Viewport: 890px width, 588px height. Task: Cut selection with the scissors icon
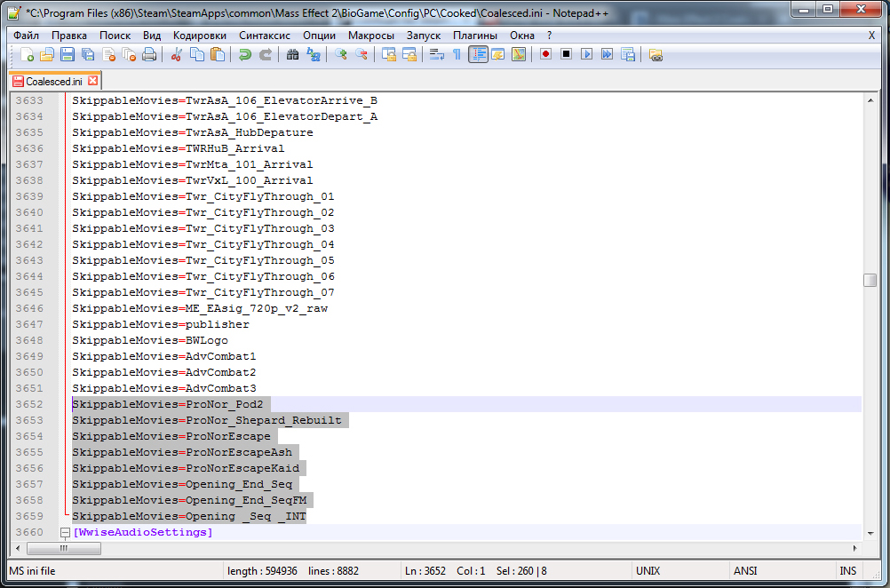coord(177,54)
